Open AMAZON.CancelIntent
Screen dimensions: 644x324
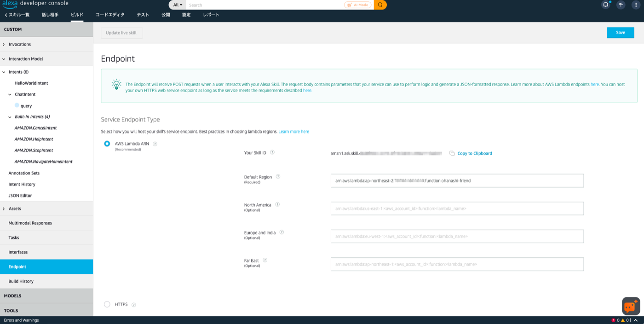pyautogui.click(x=35, y=128)
